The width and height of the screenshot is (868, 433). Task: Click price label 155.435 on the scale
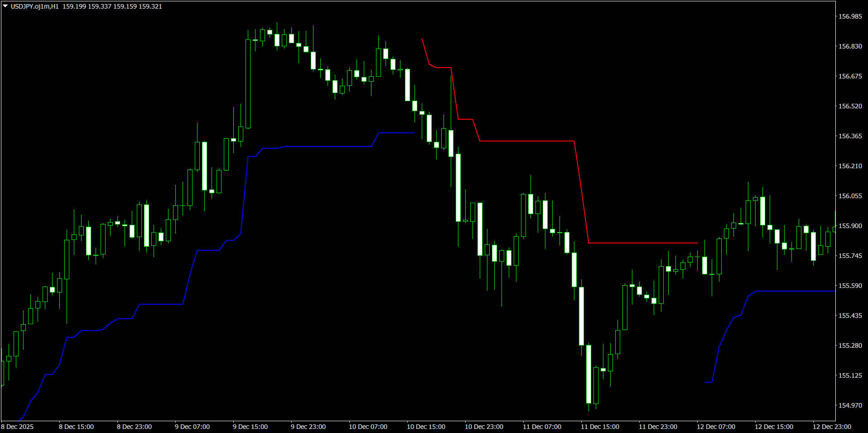(x=850, y=316)
